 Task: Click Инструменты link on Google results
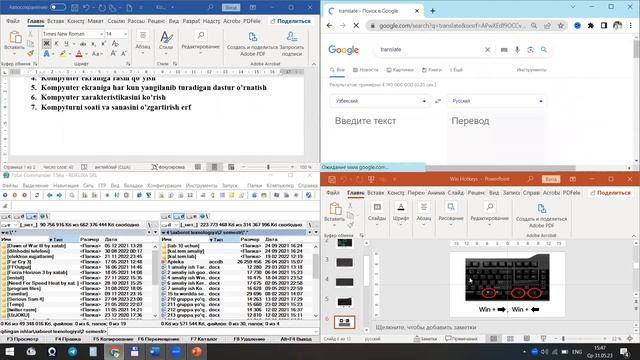pyautogui.click(x=531, y=70)
